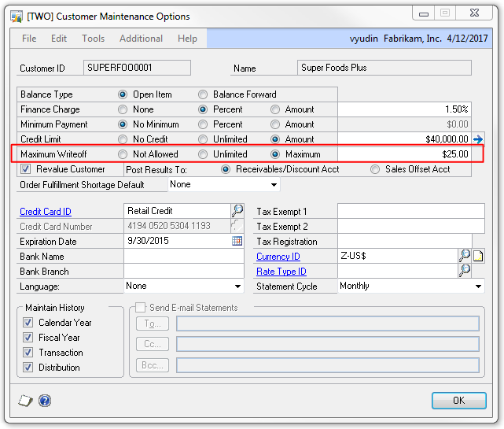Click the Credit Card ID lookup magnifier icon
The image size is (504, 429).
tap(237, 211)
